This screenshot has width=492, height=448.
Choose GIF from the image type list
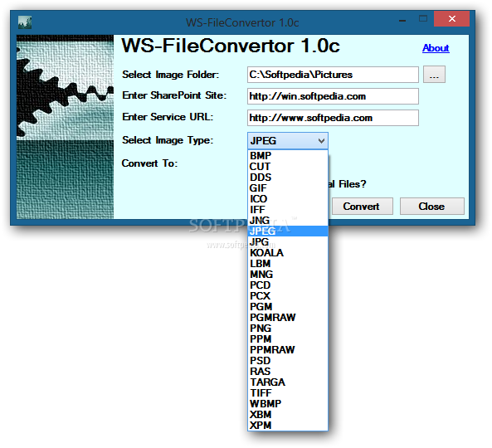pyautogui.click(x=288, y=188)
